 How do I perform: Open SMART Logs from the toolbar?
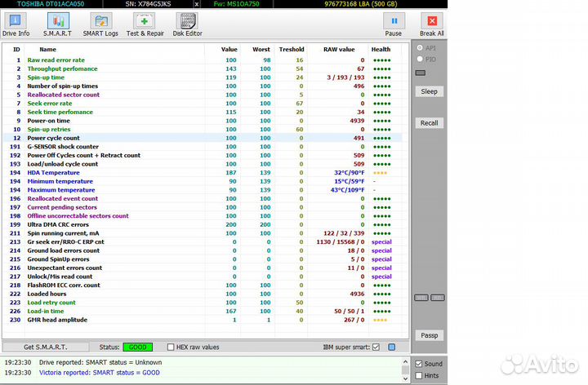[100, 24]
